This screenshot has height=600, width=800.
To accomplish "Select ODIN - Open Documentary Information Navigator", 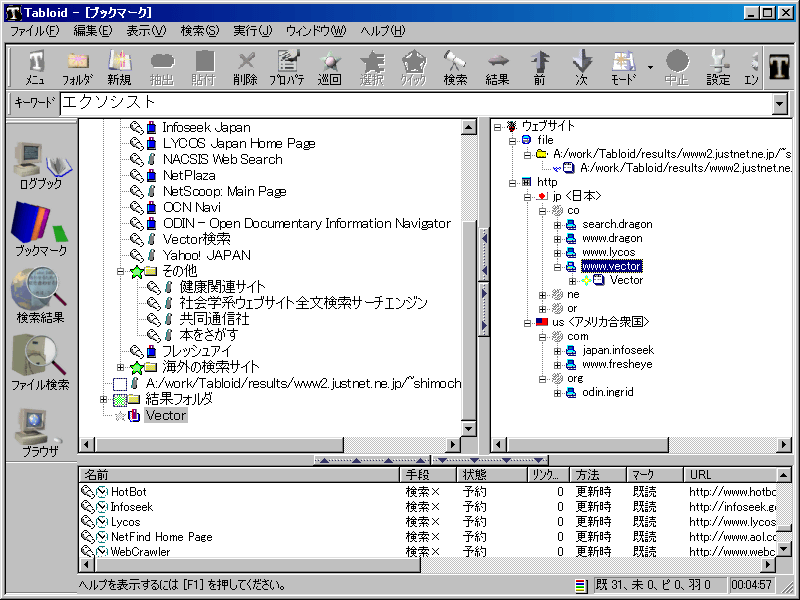I will tap(307, 223).
